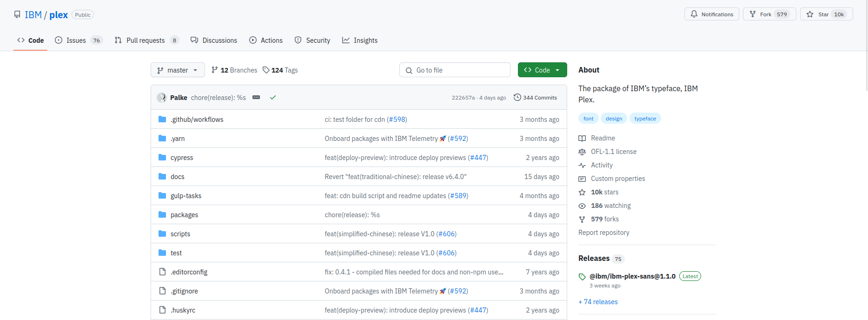Open cypress row's #447 pull request link
Image resolution: width=868 pixels, height=320 pixels.
point(478,158)
